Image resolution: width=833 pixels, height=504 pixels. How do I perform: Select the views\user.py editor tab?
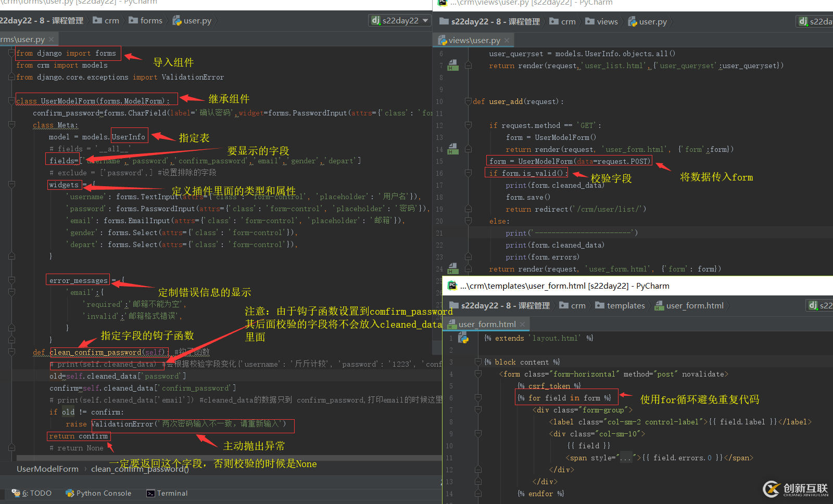pyautogui.click(x=474, y=40)
